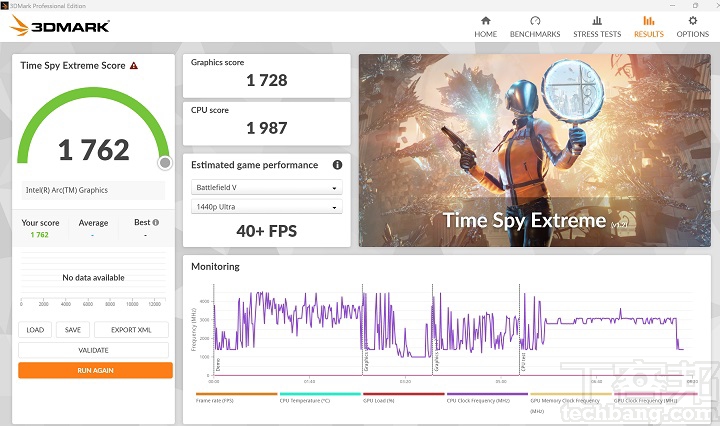Viewport: 720px width, 426px height.
Task: Open the Home tab
Action: pos(485,27)
